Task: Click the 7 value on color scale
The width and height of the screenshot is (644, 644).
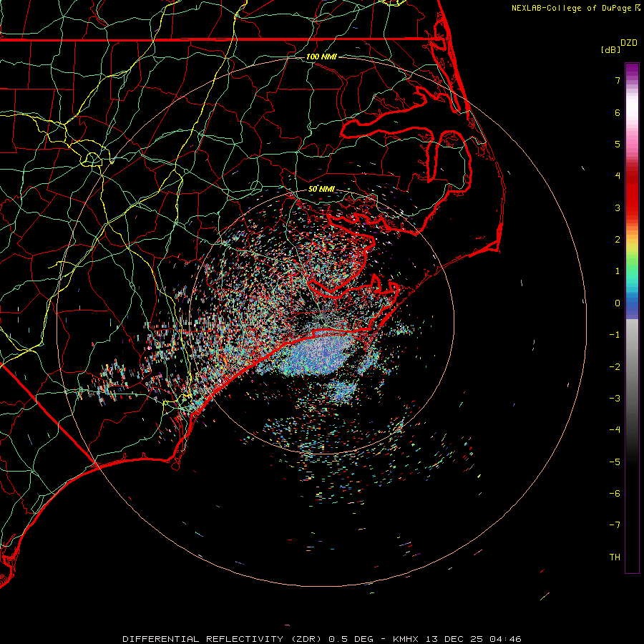Action: [x=618, y=80]
